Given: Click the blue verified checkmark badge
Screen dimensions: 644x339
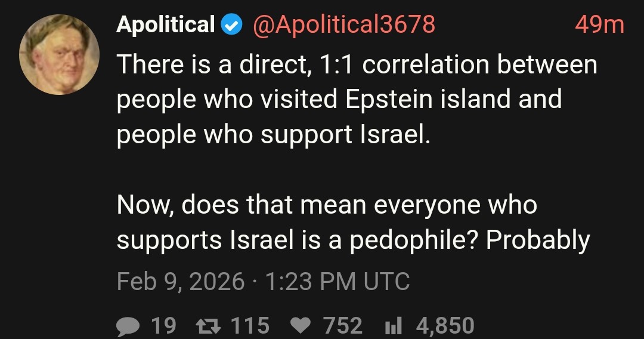Looking at the screenshot, I should pos(231,24).
